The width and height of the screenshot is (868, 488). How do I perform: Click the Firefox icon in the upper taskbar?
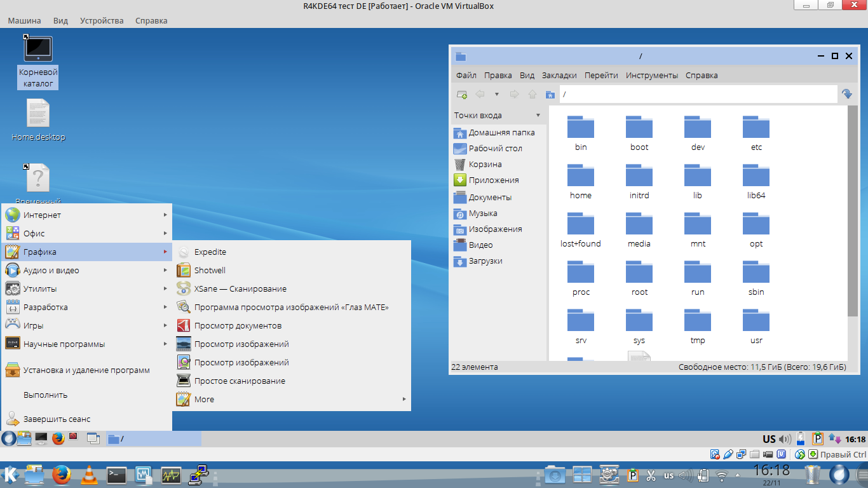(x=58, y=438)
